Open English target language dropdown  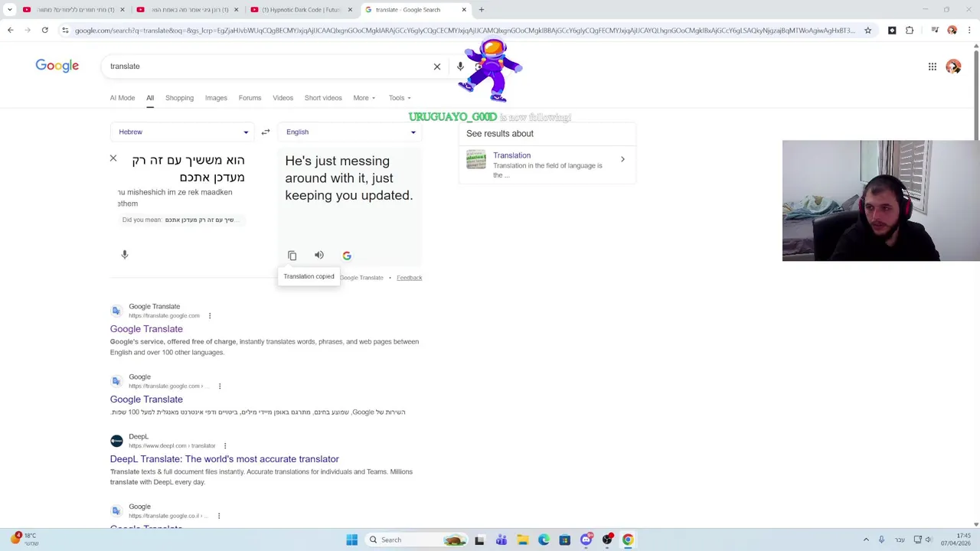351,132
